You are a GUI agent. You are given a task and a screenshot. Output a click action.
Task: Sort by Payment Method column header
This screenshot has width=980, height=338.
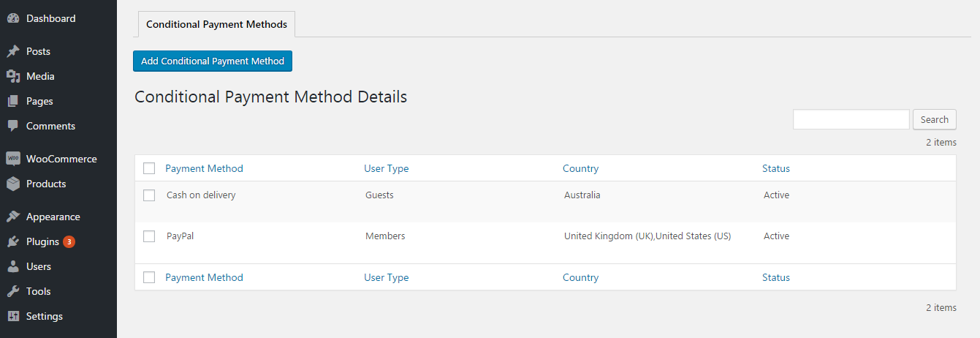(204, 168)
